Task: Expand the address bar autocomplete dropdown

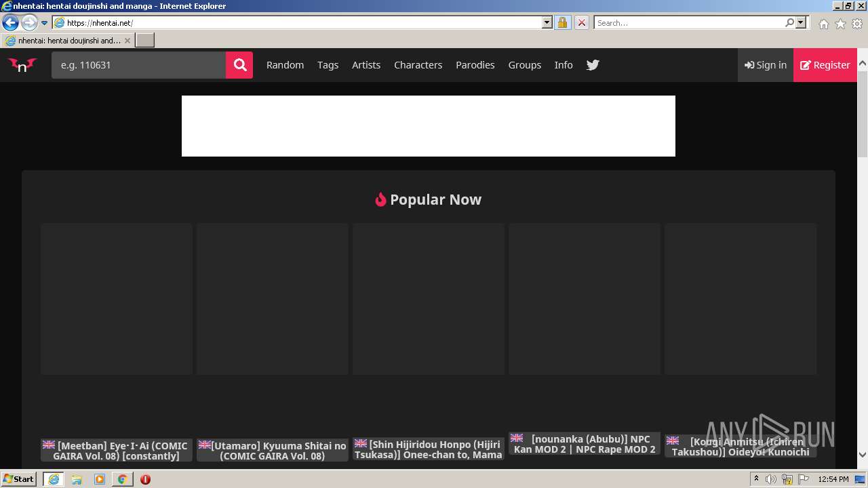Action: point(547,22)
